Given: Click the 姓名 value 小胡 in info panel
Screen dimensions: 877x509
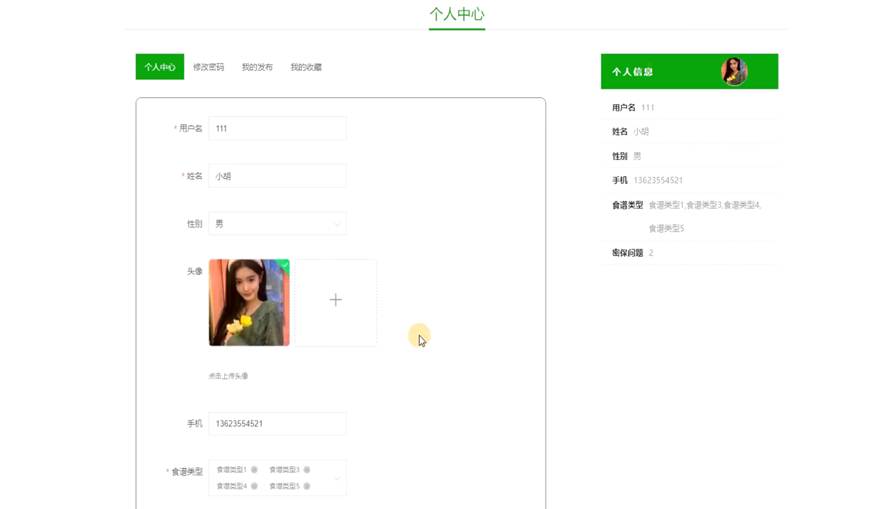Looking at the screenshot, I should (x=641, y=131).
